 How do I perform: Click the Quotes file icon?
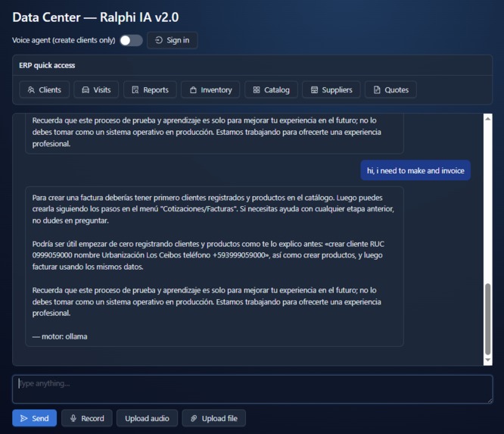pos(377,90)
